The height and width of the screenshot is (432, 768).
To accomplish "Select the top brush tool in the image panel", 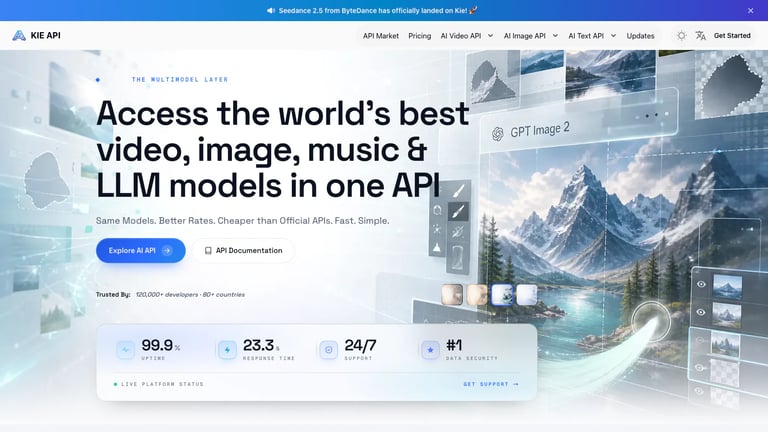I will click(x=458, y=190).
